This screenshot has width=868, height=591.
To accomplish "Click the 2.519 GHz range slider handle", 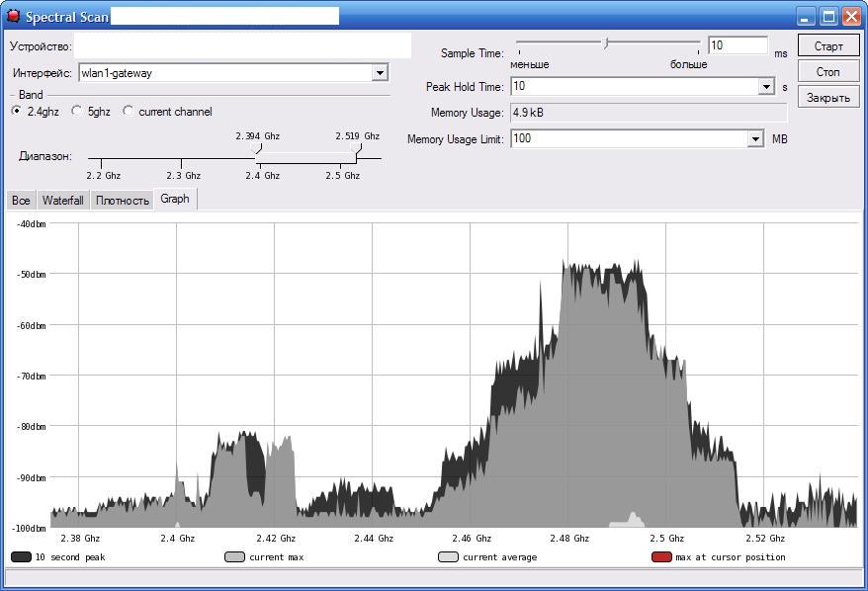I will click(x=357, y=148).
